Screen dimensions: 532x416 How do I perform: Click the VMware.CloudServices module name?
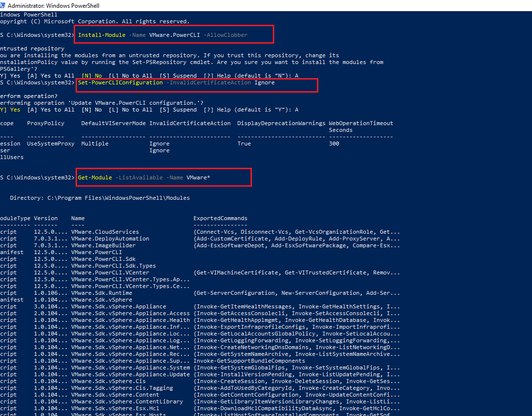click(x=105, y=232)
